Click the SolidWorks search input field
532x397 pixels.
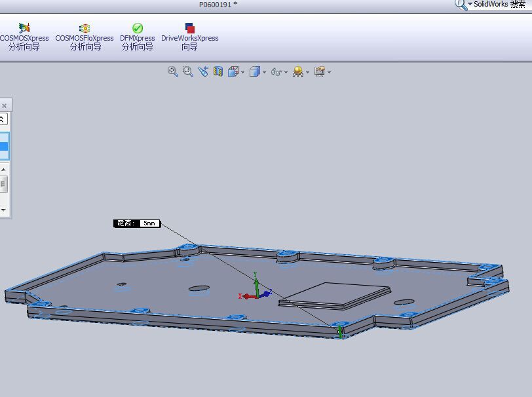(501, 4)
